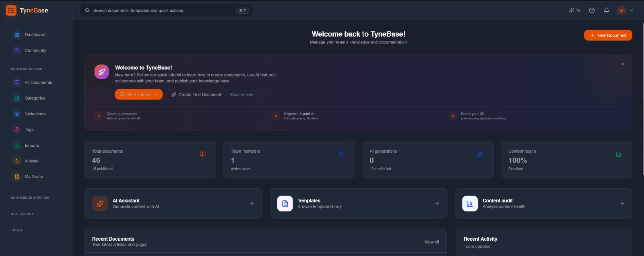Click the 10 credits left text
The width and height of the screenshot is (644, 256).
tap(380, 169)
